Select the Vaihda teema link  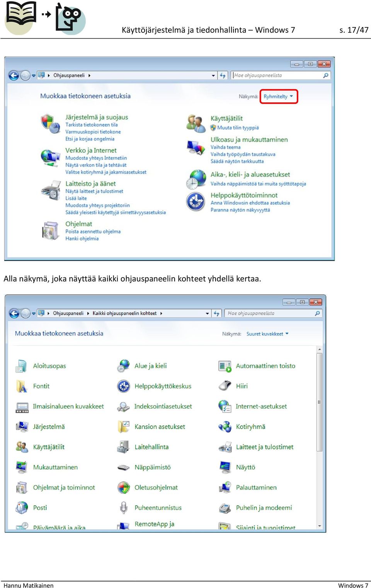pos(225,147)
